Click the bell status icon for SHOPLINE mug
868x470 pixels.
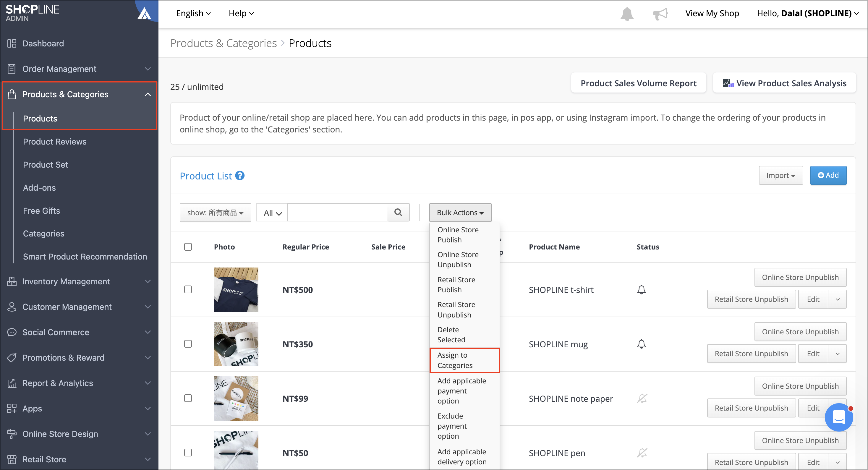click(x=641, y=344)
